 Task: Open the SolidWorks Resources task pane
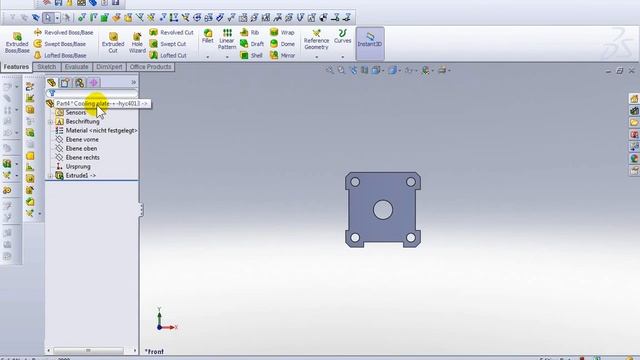pos(634,99)
